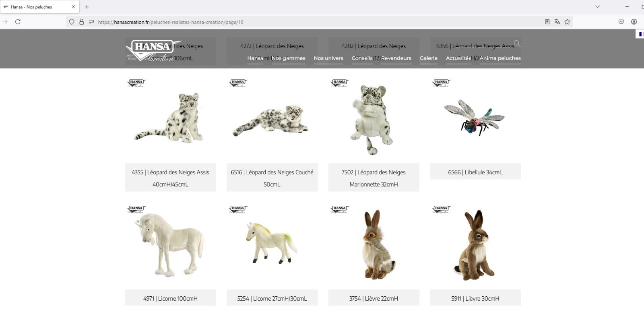Open link 4355 Léopard des Neiges Assis

click(171, 178)
